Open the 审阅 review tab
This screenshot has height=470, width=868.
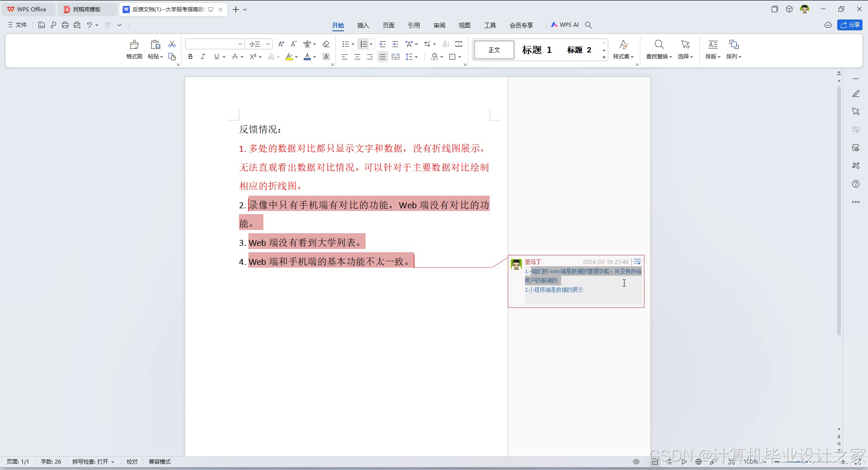pos(439,25)
